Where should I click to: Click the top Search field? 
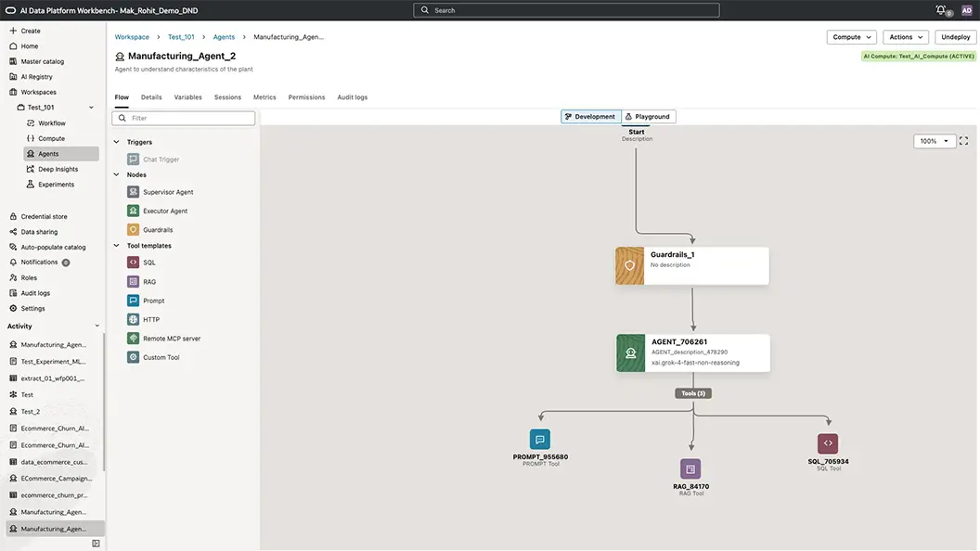click(x=566, y=10)
